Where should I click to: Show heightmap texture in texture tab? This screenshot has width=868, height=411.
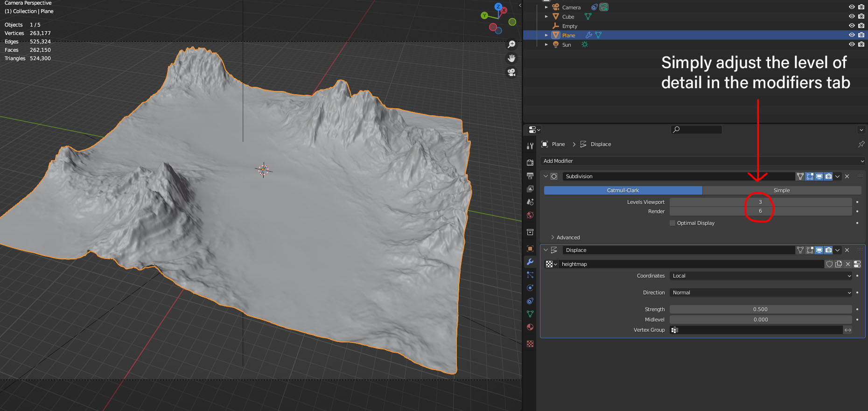pos(857,264)
